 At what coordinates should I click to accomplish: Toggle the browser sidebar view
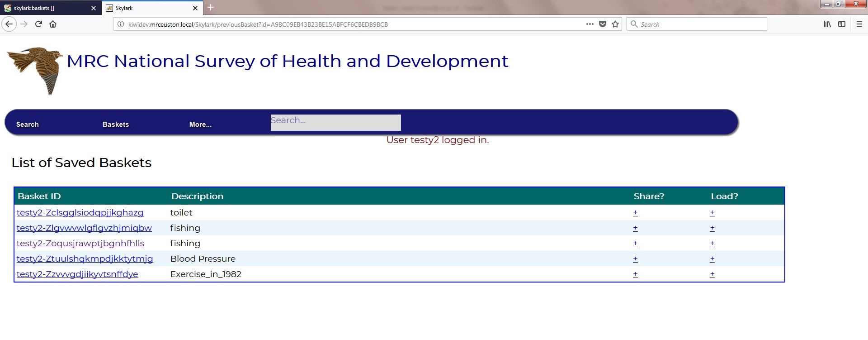tap(842, 24)
